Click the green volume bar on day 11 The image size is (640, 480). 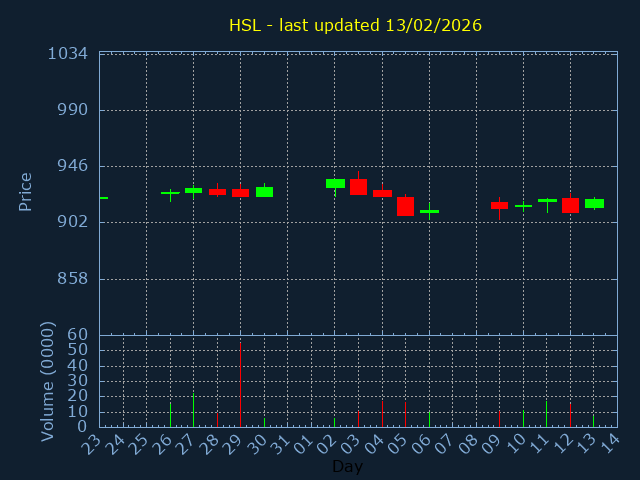[x=546, y=414]
